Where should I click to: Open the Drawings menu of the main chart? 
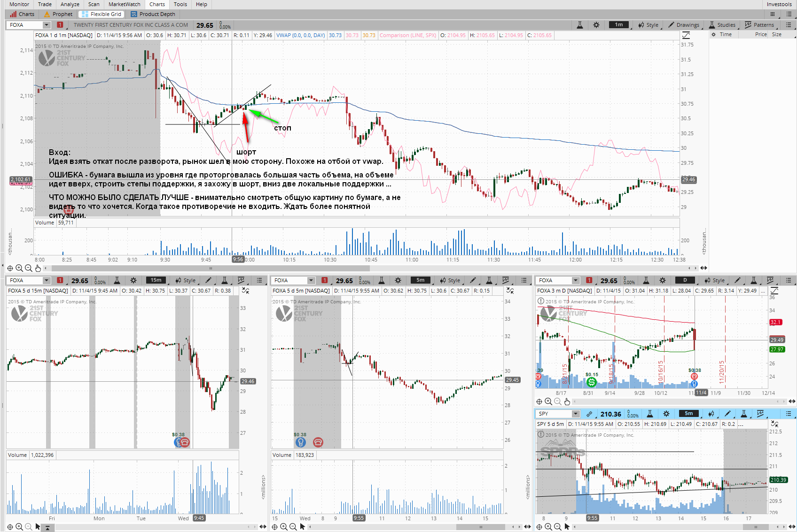pos(683,25)
